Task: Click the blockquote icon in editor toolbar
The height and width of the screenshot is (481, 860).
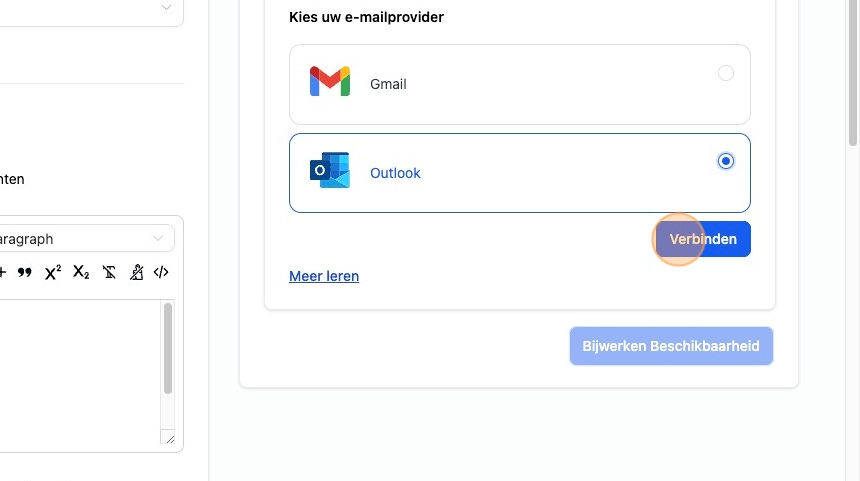Action: click(25, 272)
